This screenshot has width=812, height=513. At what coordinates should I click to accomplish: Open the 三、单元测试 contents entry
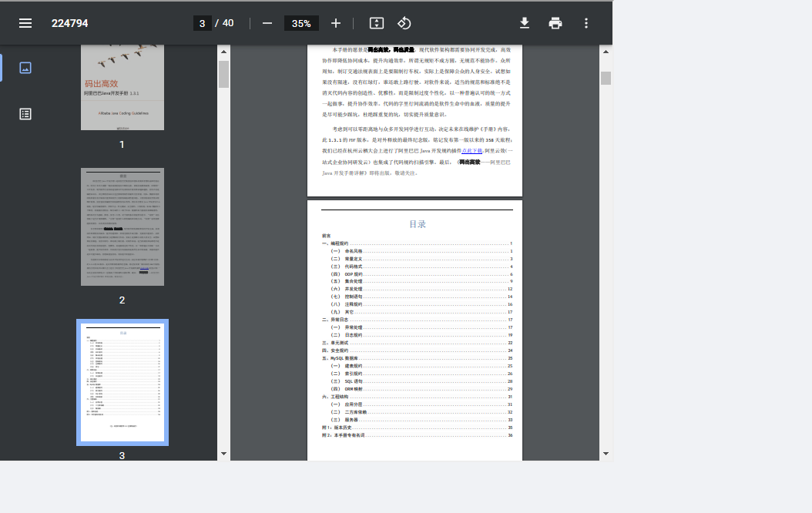(x=417, y=343)
